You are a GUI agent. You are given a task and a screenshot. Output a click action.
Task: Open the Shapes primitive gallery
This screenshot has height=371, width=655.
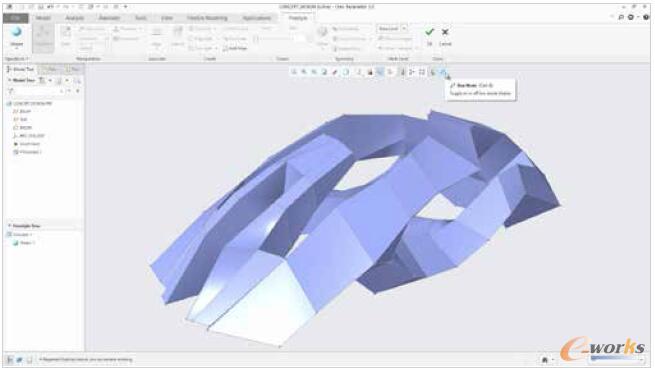[x=17, y=38]
